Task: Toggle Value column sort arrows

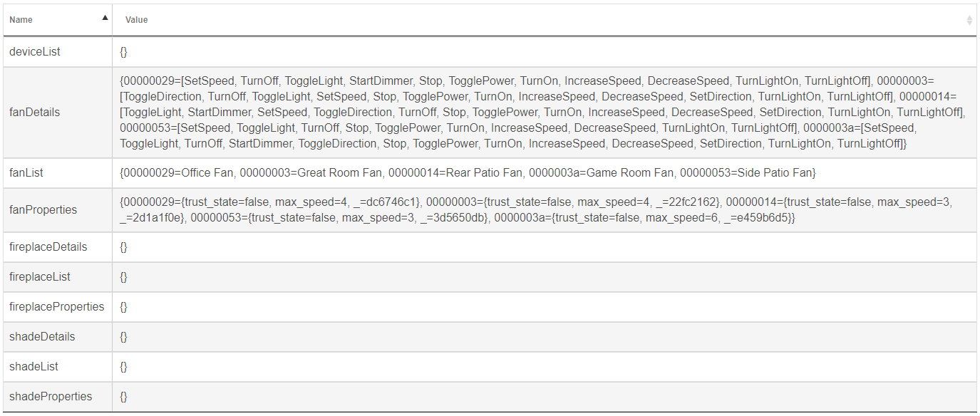Action: tap(969, 20)
